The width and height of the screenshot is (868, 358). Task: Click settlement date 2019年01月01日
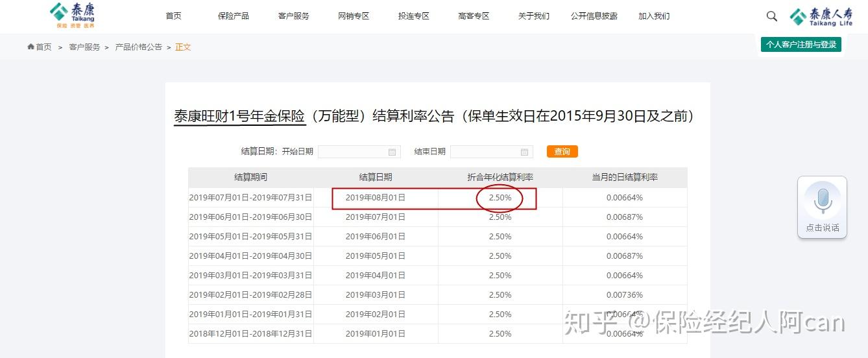click(376, 334)
